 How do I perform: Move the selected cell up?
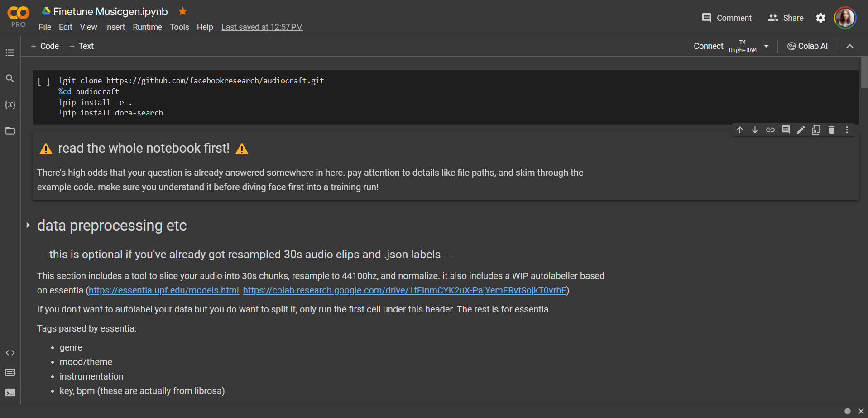click(740, 130)
